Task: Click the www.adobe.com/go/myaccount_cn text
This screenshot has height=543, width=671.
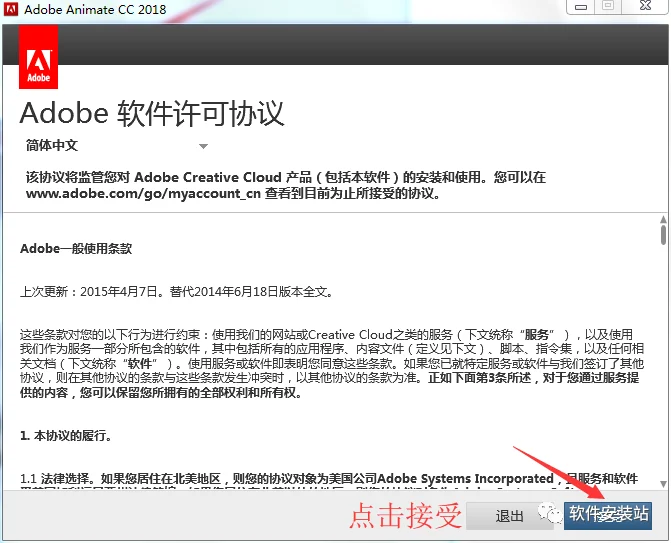Action: [x=143, y=193]
